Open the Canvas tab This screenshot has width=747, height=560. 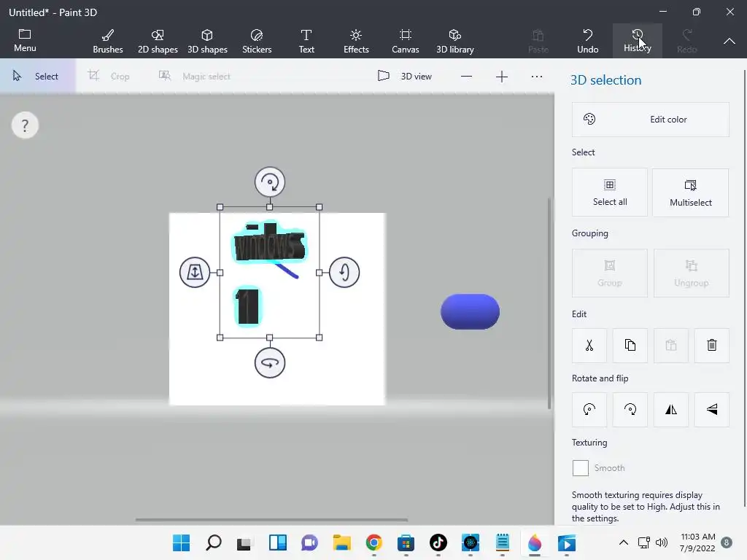tap(406, 42)
